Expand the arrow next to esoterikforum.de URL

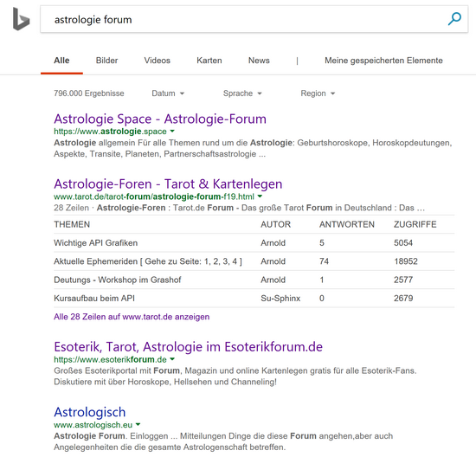pos(172,359)
